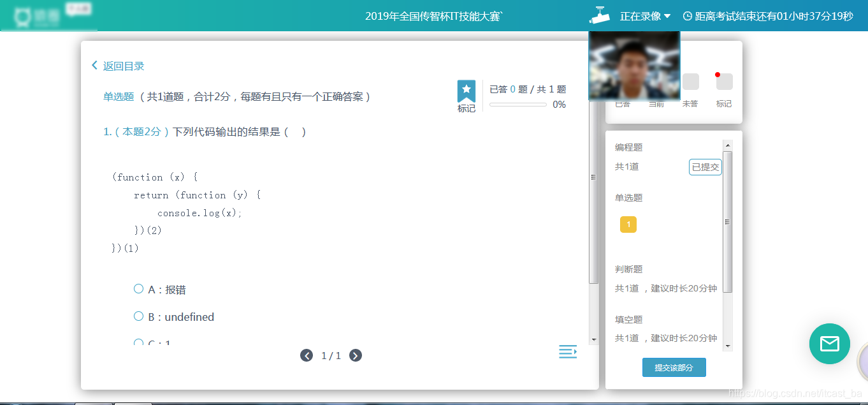Open the 正在录像 dropdown in the header
The height and width of the screenshot is (405, 868).
pos(645,17)
